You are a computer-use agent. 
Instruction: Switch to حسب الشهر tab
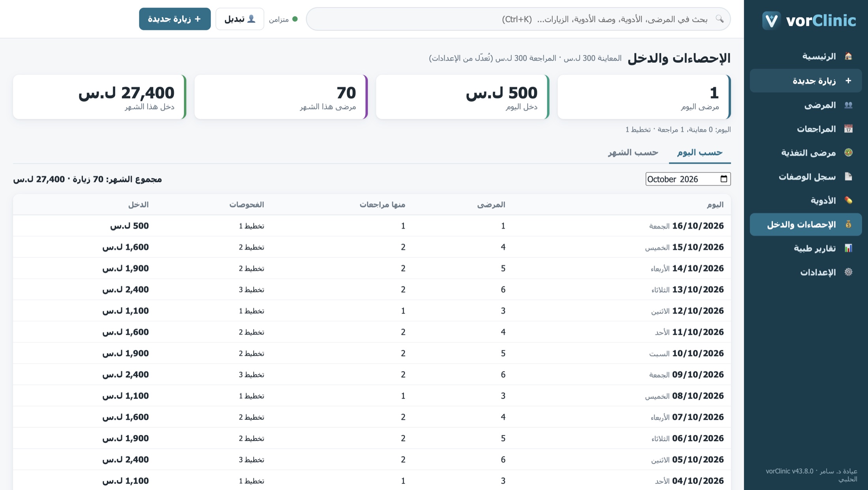coord(633,152)
